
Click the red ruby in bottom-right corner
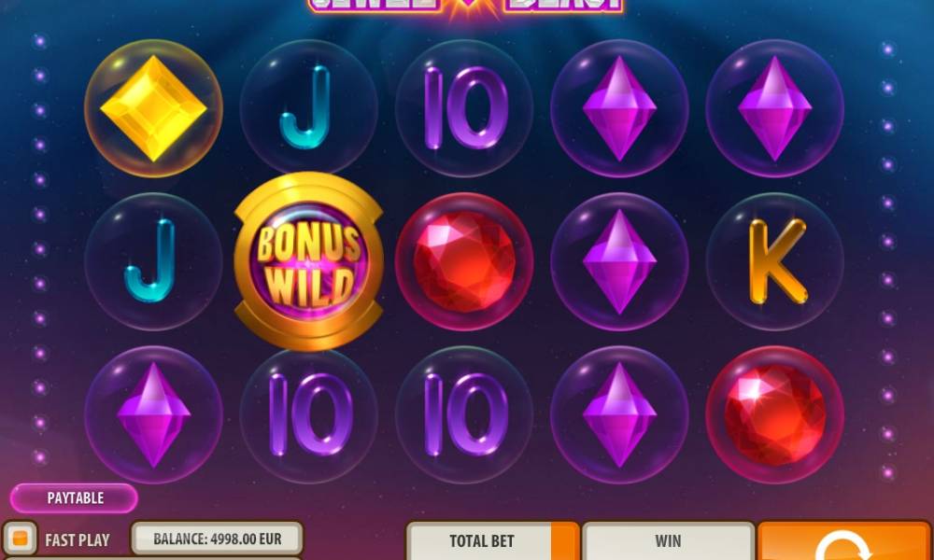[x=775, y=414]
